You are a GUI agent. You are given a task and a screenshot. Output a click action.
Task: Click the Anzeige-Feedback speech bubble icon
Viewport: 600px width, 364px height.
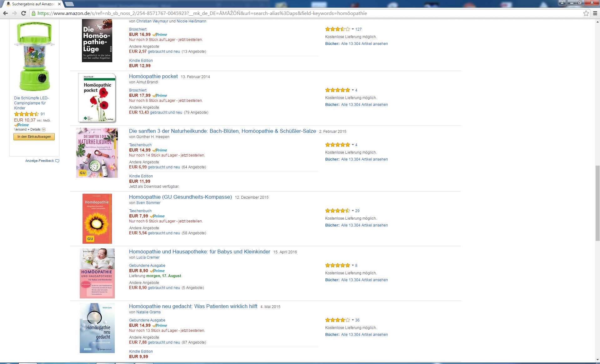(x=57, y=161)
